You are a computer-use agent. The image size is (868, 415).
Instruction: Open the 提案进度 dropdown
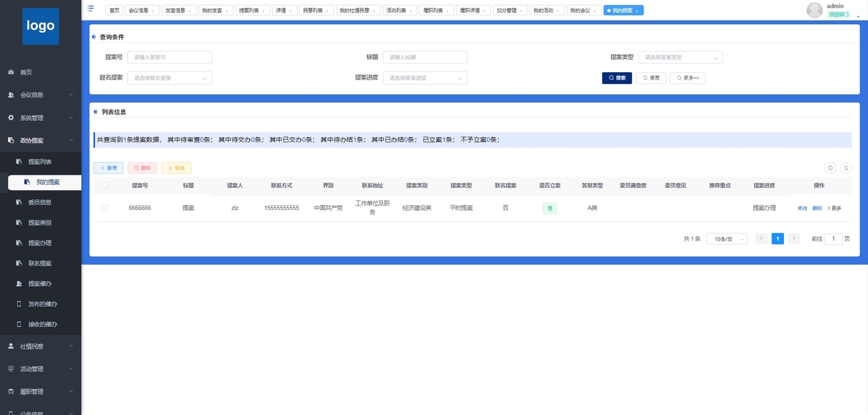(x=425, y=78)
